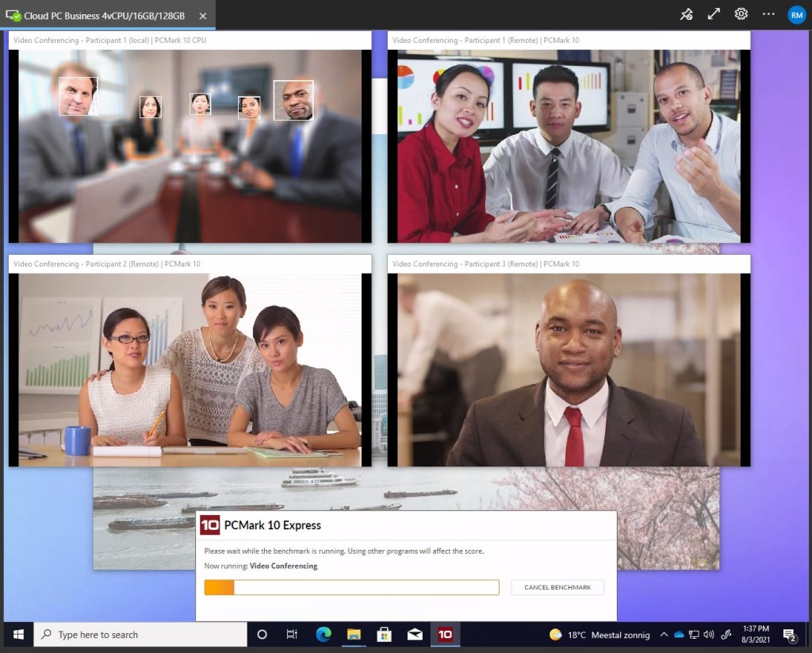Screen dimensions: 812x653
Task: Open Microsoft Store from the taskbar
Action: coord(385,634)
